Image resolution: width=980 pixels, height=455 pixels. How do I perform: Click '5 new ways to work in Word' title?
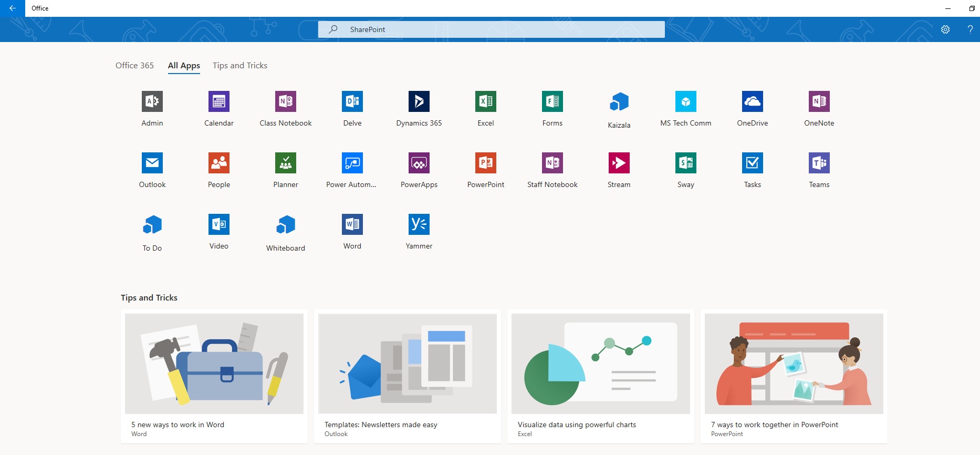[x=178, y=425]
